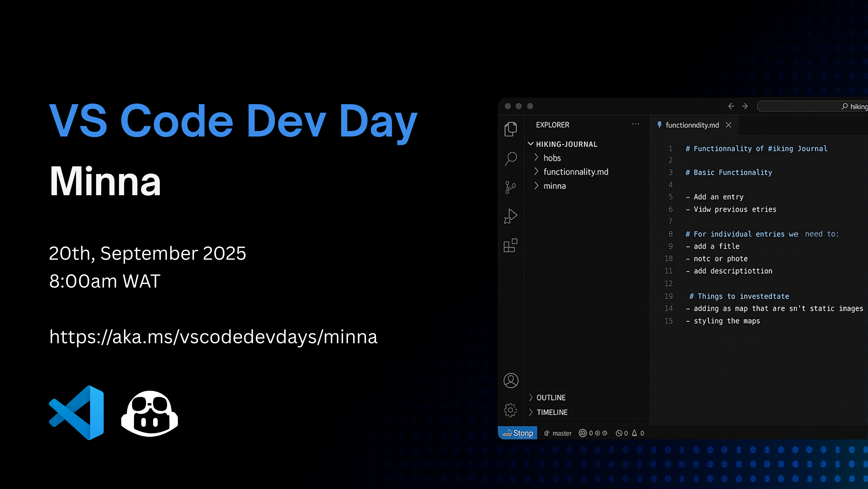Screen dimensions: 868x489
Task: Open the Manage gear icon
Action: [x=511, y=410]
